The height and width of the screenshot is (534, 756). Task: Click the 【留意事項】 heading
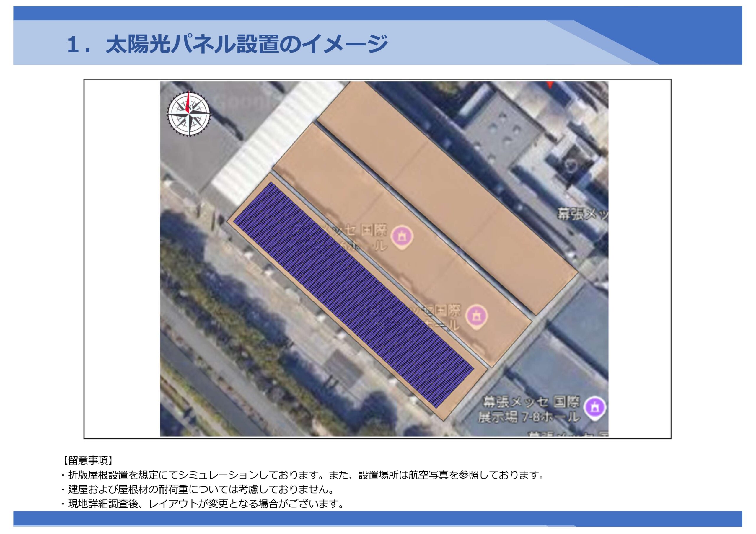point(88,460)
